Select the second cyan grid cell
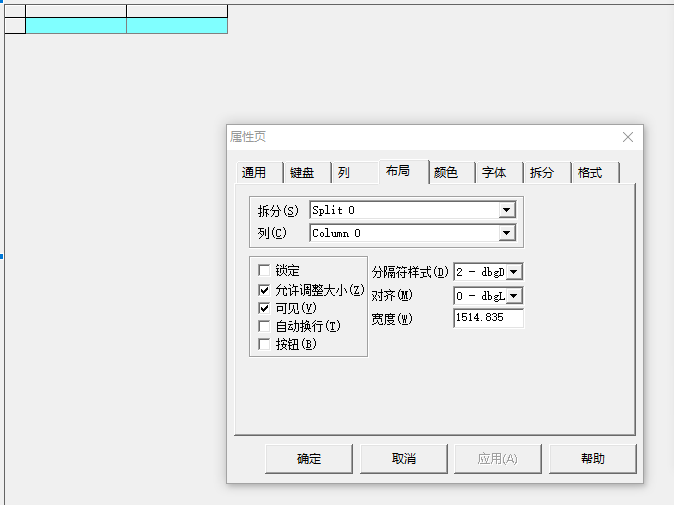674x505 pixels. coord(177,25)
